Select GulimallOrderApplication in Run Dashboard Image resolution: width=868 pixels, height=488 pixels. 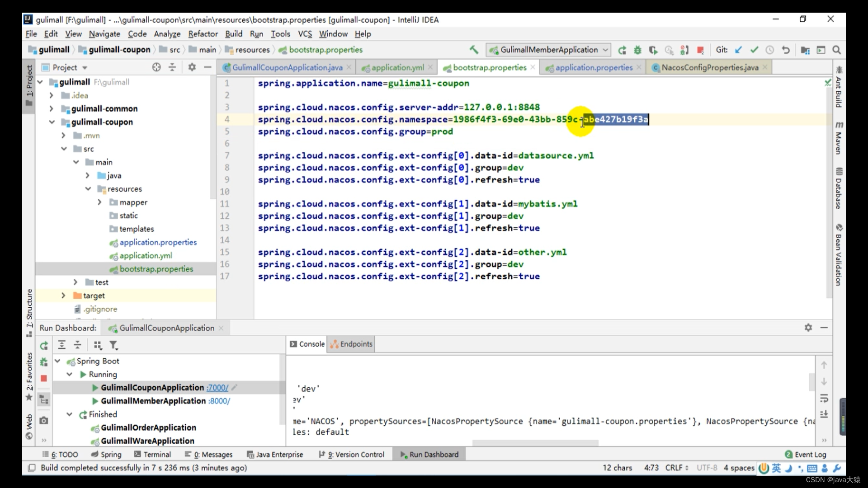pyautogui.click(x=148, y=427)
